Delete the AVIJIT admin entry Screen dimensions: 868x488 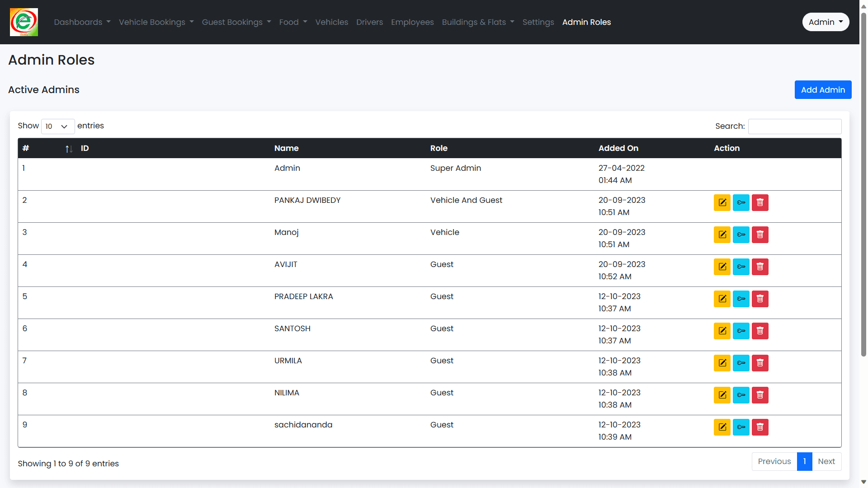pos(760,267)
